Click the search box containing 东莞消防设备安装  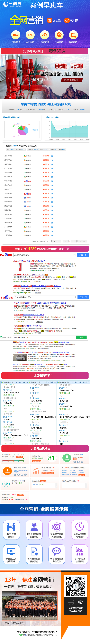coord(45,255)
